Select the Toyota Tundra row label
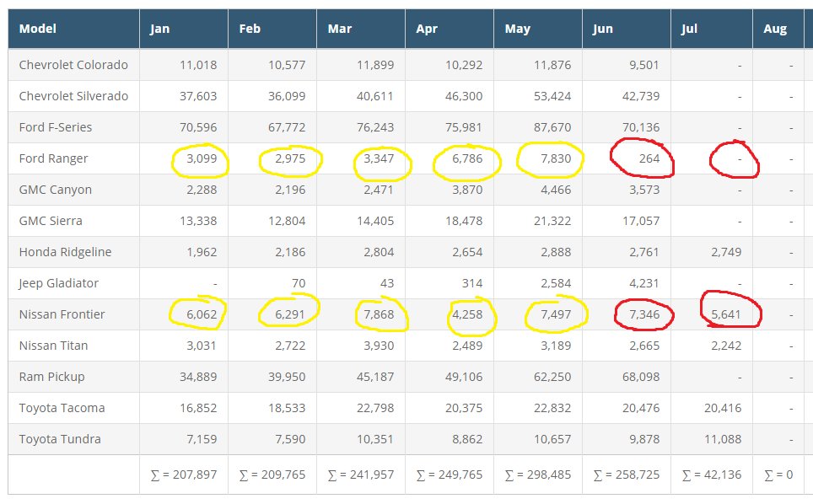The image size is (813, 504). coord(60,439)
